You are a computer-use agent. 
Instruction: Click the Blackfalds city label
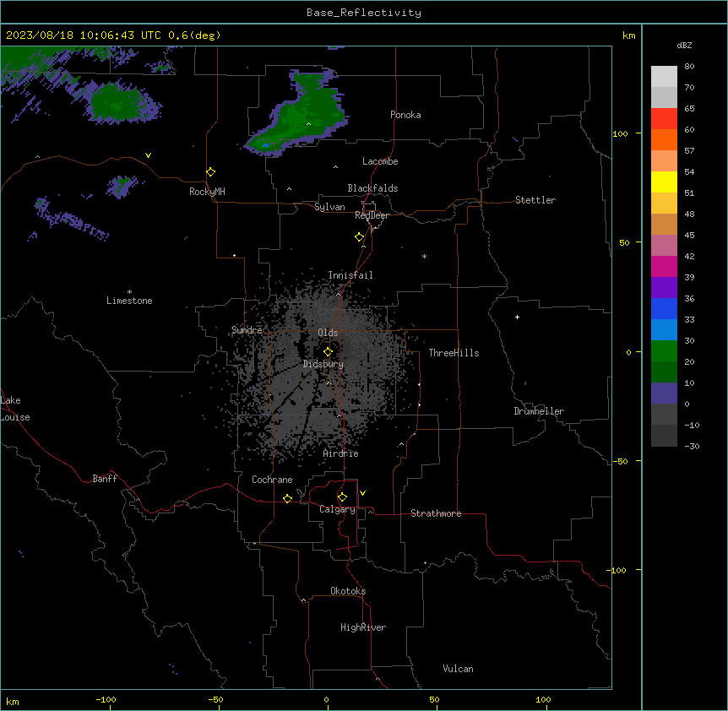(372, 188)
